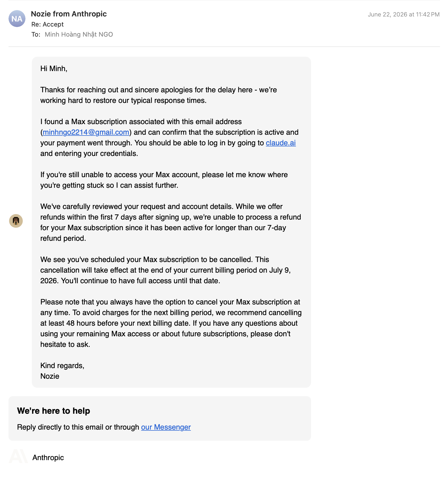Select sender name Nozie from Anthropic
The image size is (448, 480).
pos(69,14)
